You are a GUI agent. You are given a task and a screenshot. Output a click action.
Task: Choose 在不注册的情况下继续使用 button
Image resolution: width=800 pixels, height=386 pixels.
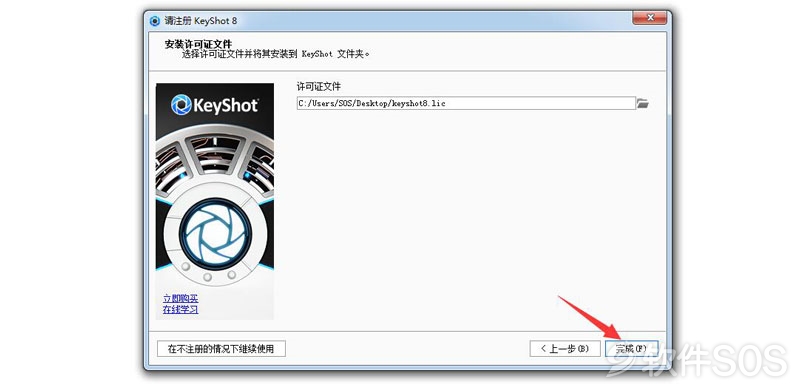click(x=221, y=349)
